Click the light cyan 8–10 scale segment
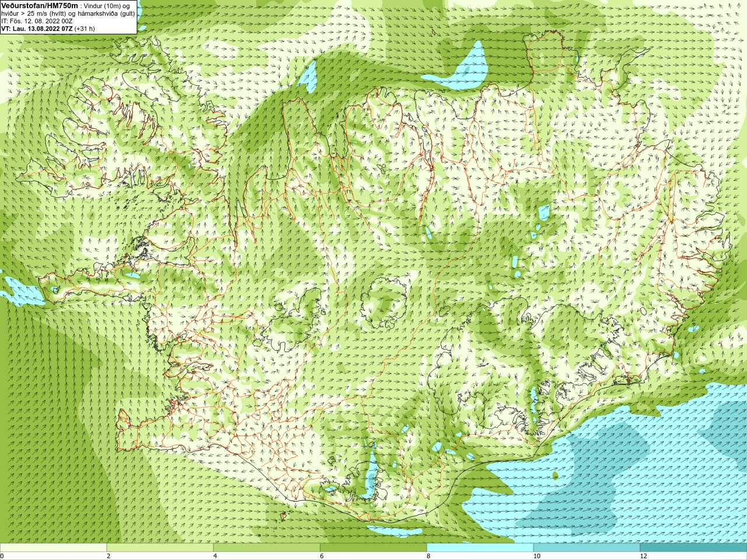747x560 pixels. pyautogui.click(x=480, y=548)
